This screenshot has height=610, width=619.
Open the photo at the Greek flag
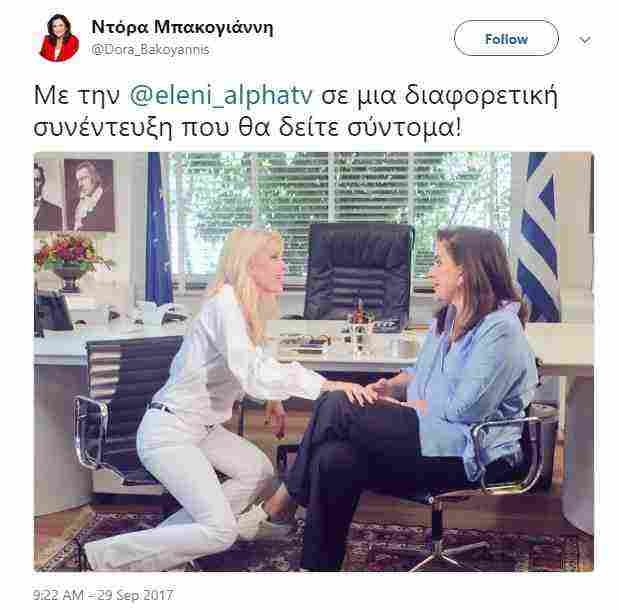point(540,235)
